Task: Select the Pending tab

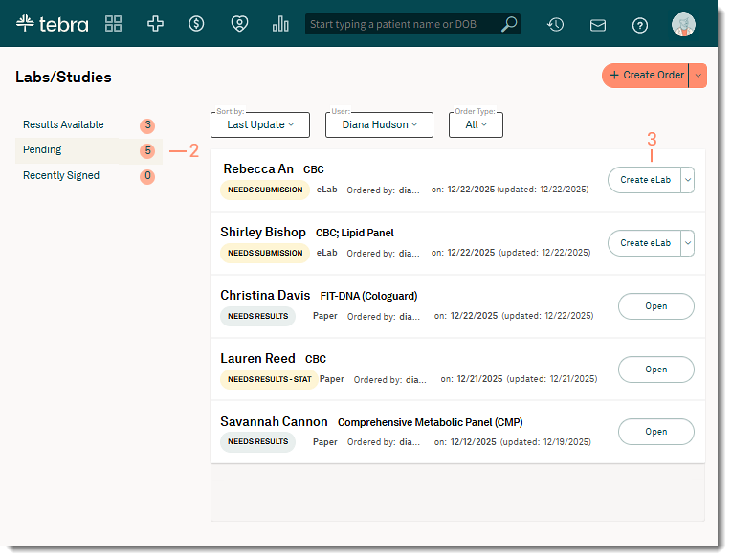Action: (89, 150)
